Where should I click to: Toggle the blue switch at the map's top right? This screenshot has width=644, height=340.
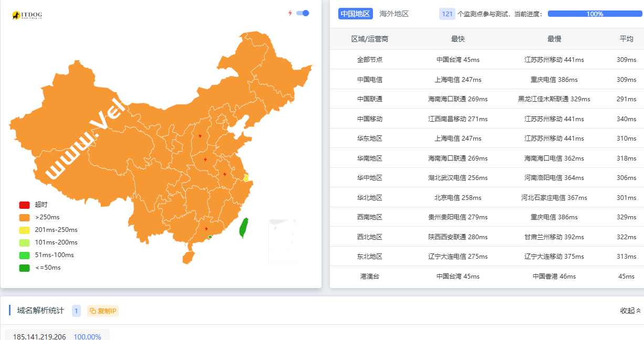click(x=303, y=13)
